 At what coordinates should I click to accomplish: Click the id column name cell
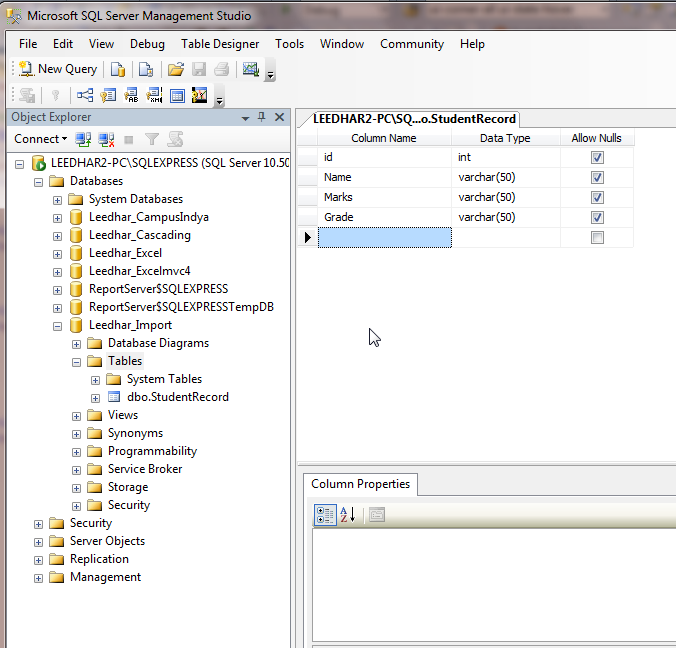(385, 157)
